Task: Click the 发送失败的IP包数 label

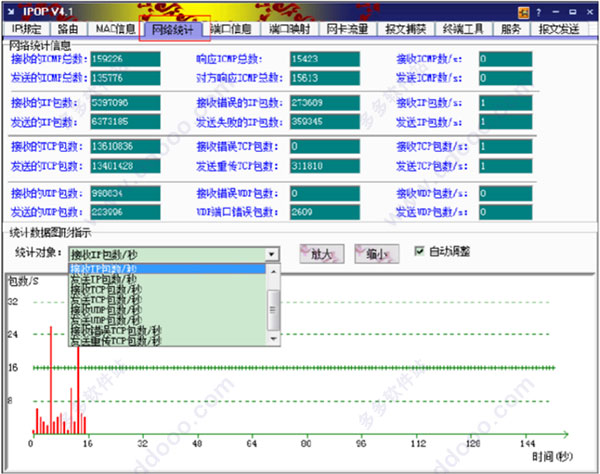Action: [240, 122]
